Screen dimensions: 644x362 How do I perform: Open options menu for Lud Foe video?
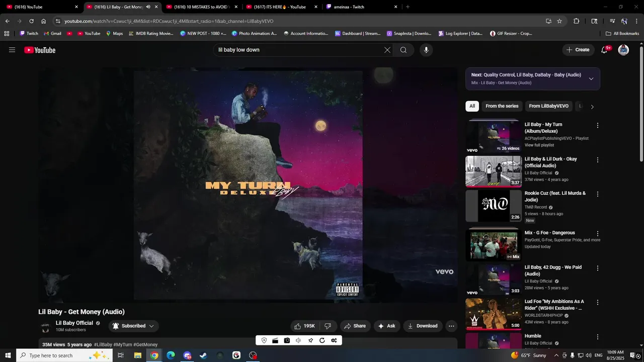pyautogui.click(x=598, y=303)
